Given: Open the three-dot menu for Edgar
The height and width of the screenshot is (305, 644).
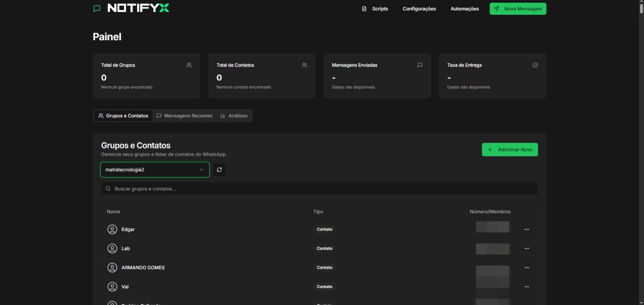Looking at the screenshot, I should [x=526, y=229].
